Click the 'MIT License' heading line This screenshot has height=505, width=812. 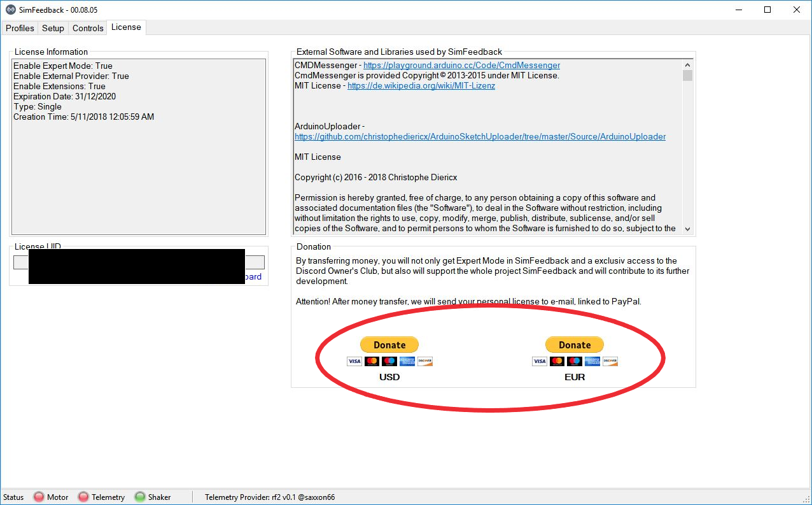coord(318,157)
